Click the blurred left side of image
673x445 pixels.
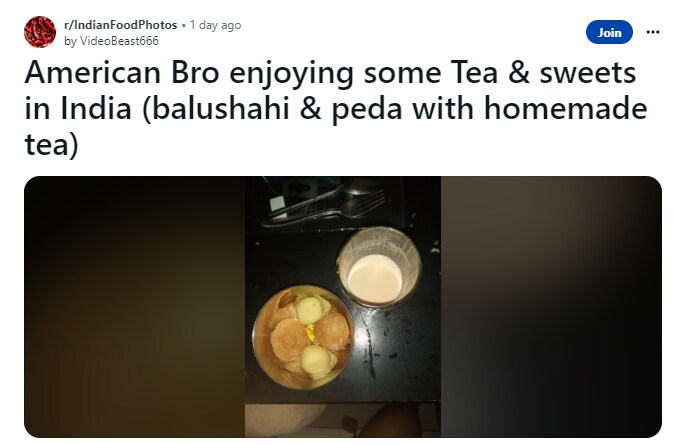pos(134,307)
